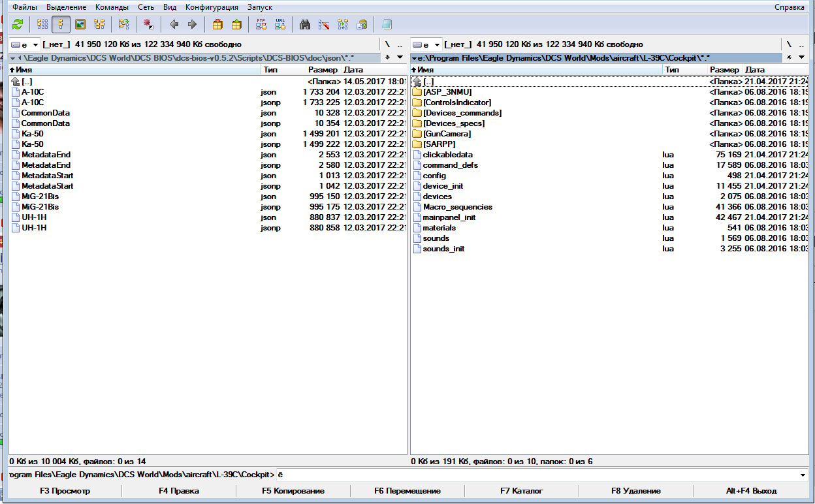This screenshot has width=815, height=504.
Task: Open the Справка help menu
Action: click(790, 7)
